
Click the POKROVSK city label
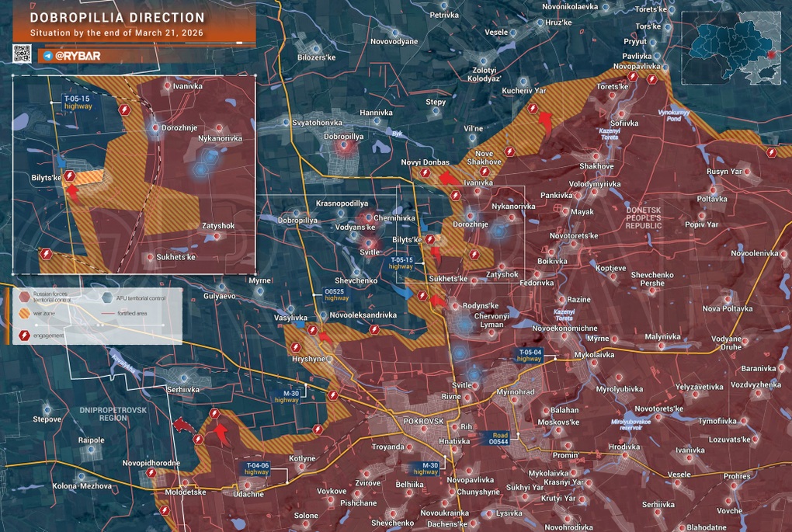[423, 420]
